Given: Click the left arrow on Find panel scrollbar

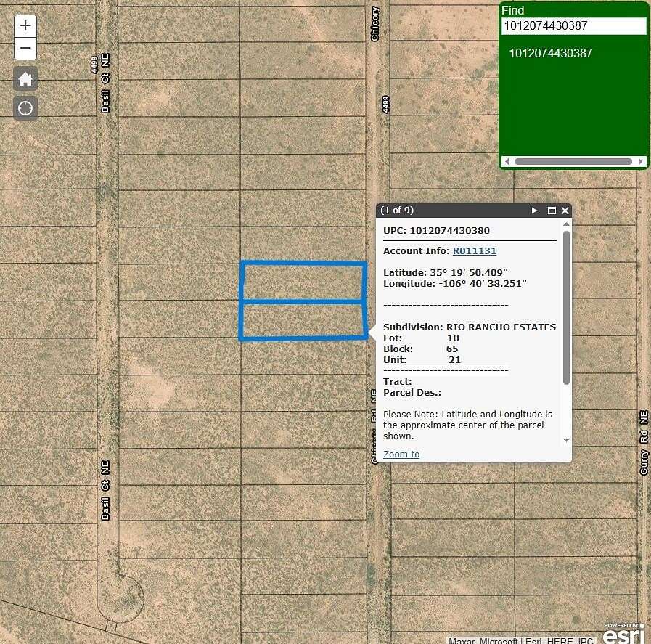Looking at the screenshot, I should (507, 161).
